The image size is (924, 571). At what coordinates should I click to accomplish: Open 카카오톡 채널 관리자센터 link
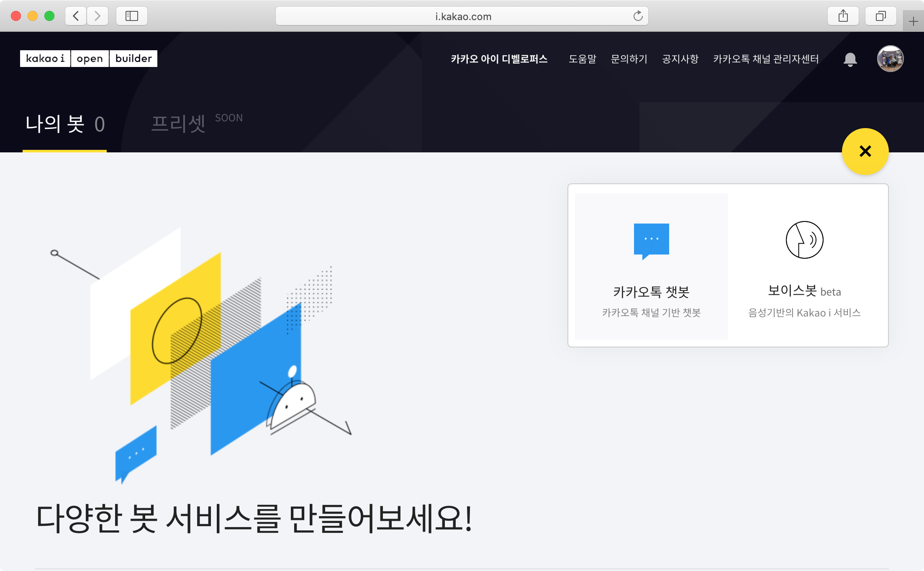coord(765,59)
